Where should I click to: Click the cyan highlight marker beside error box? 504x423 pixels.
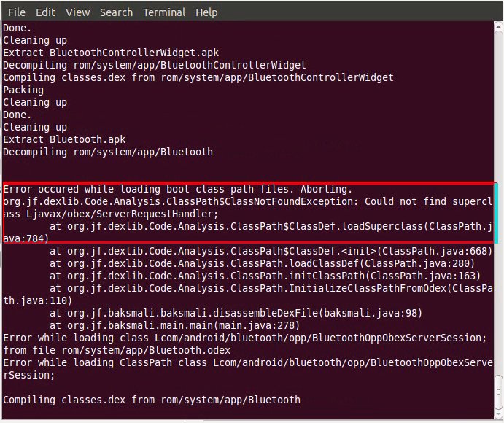click(x=496, y=213)
